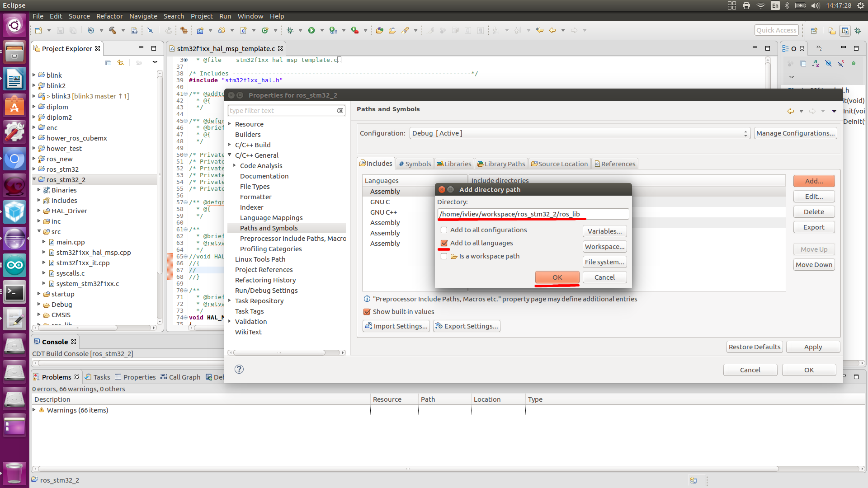Uncheck Add to all languages checkbox
This screenshot has width=868, height=488.
(444, 243)
